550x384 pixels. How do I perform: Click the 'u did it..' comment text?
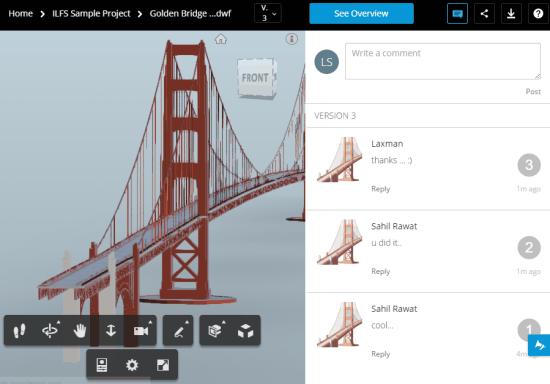(x=387, y=243)
